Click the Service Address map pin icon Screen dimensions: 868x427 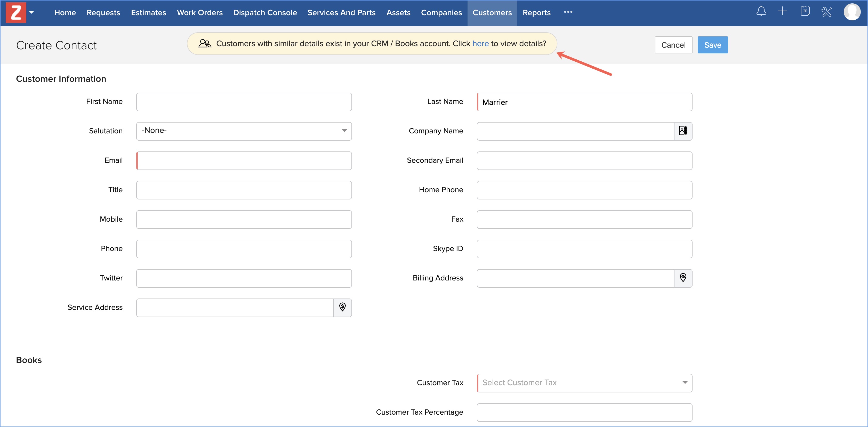pos(342,307)
